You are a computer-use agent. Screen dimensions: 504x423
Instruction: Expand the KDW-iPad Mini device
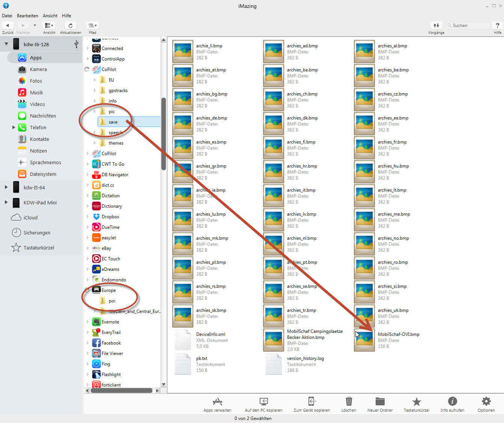(6, 202)
